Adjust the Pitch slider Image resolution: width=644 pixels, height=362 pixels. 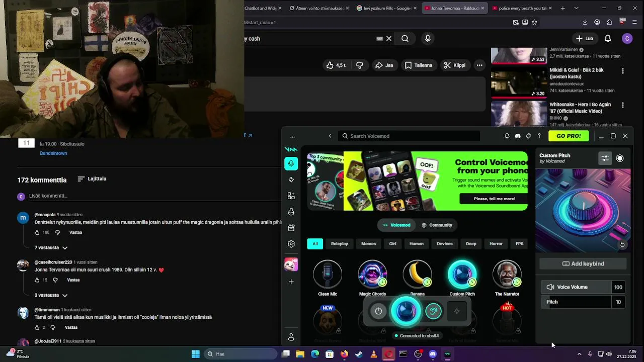577,302
